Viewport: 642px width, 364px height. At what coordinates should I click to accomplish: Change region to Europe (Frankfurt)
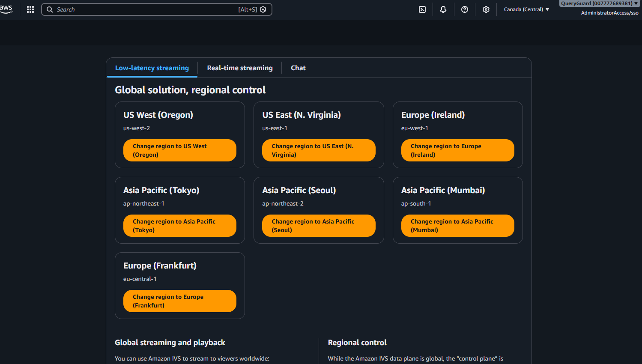[x=180, y=301]
